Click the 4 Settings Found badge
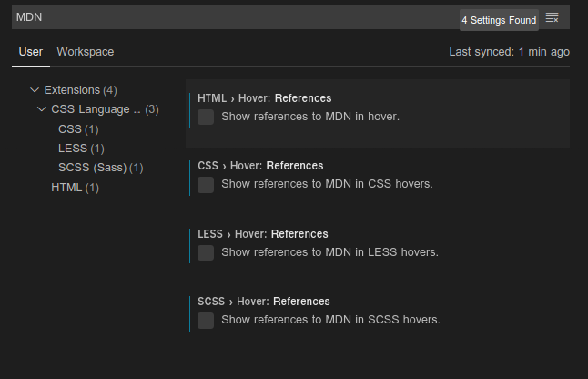Viewport: 588px width, 379px height. pos(499,19)
